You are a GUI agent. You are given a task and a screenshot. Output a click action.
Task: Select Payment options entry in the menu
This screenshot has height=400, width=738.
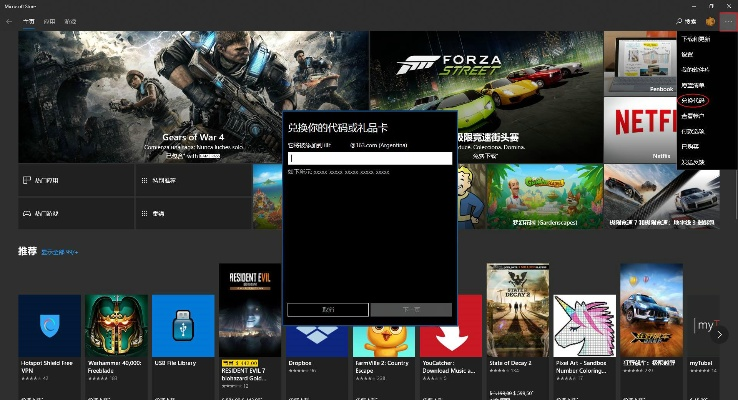coord(692,131)
